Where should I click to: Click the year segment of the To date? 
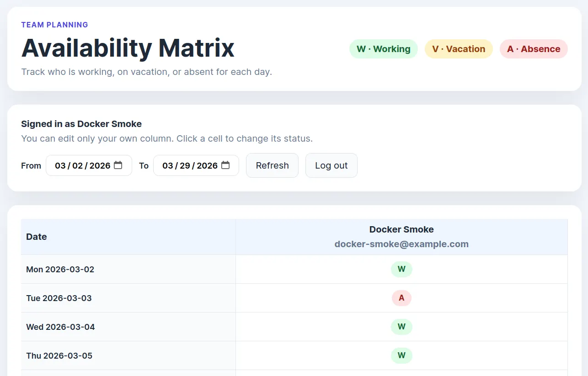[207, 165]
